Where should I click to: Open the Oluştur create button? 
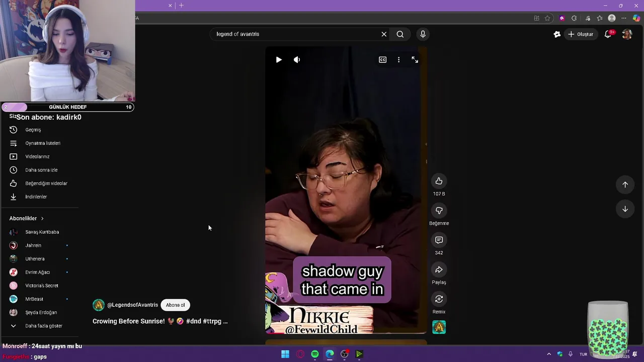point(581,34)
